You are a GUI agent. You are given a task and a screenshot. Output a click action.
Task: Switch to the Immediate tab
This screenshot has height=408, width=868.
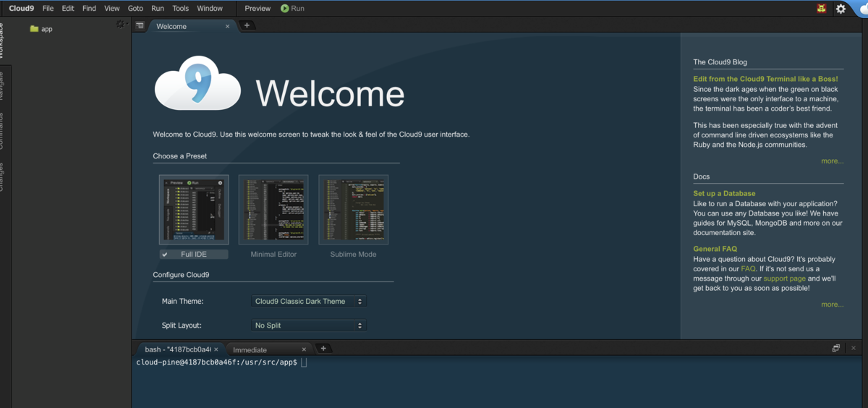tap(268, 349)
